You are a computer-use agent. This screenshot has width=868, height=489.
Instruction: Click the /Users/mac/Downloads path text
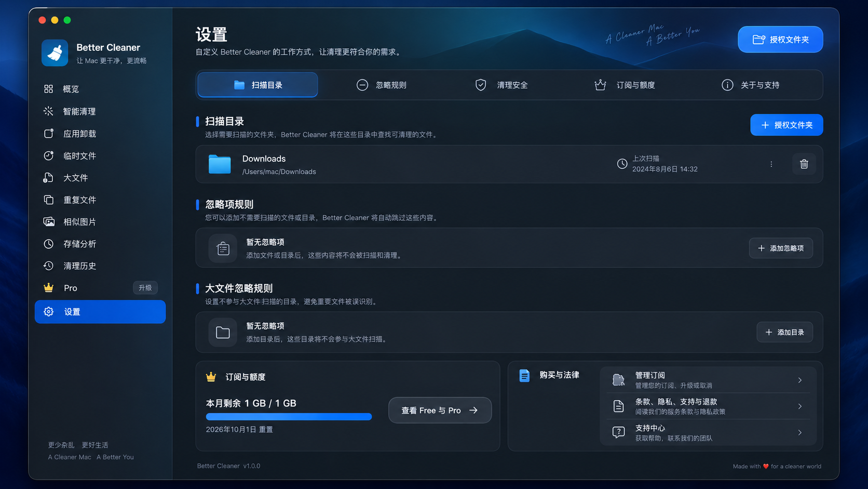tap(279, 171)
